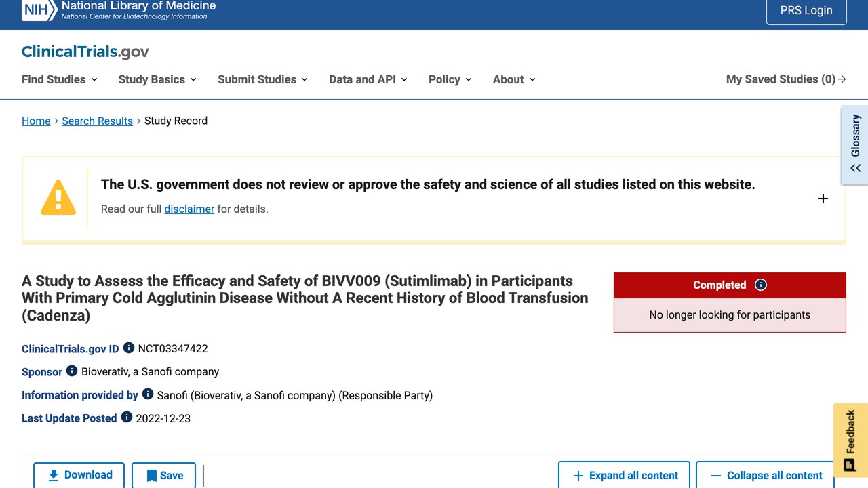Click the info icon next to Completed status
868x488 pixels.
pyautogui.click(x=761, y=285)
